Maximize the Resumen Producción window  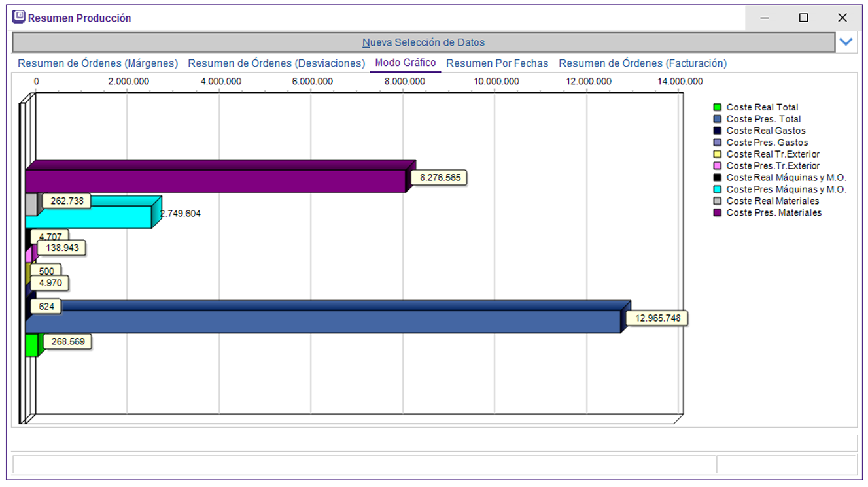803,18
